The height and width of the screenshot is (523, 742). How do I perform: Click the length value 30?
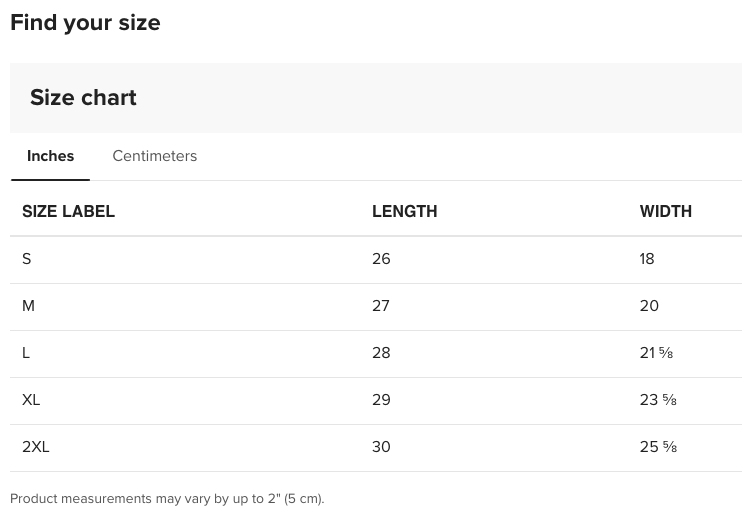[381, 447]
